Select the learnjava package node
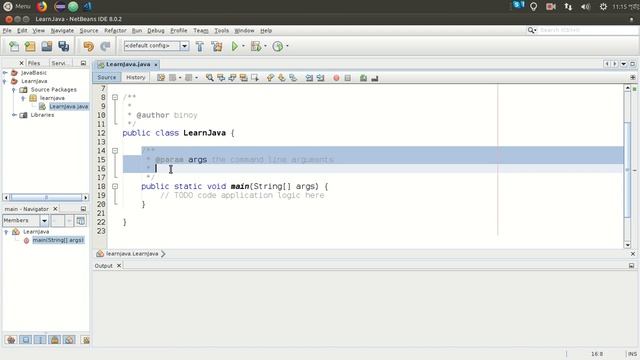 pos(52,98)
